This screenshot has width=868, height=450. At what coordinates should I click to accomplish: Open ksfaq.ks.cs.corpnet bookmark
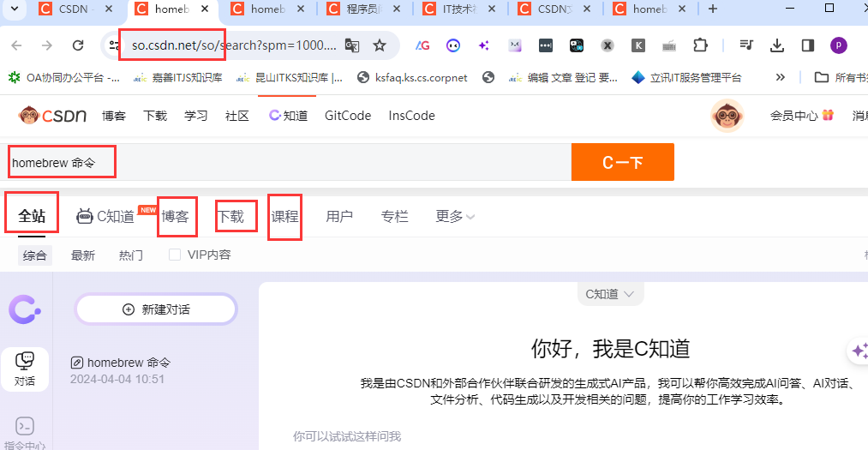[412, 77]
